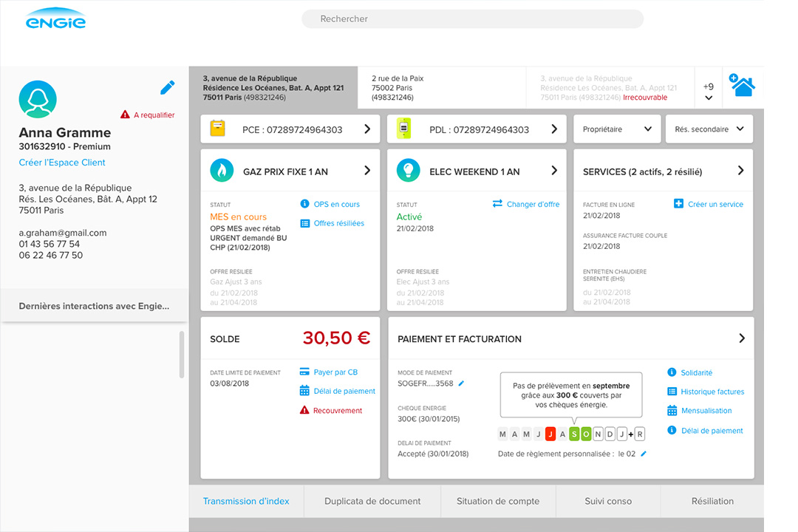Open Dernières interactions avec Engie section
Screen dimensions: 798x532
tap(94, 306)
